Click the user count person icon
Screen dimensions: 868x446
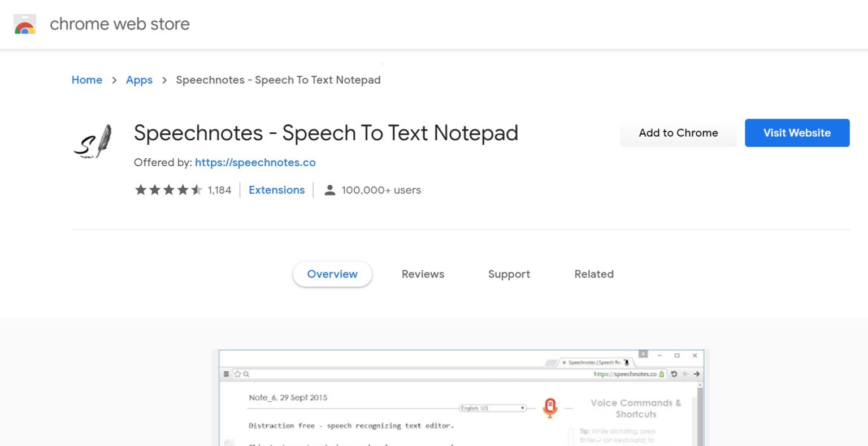[329, 190]
